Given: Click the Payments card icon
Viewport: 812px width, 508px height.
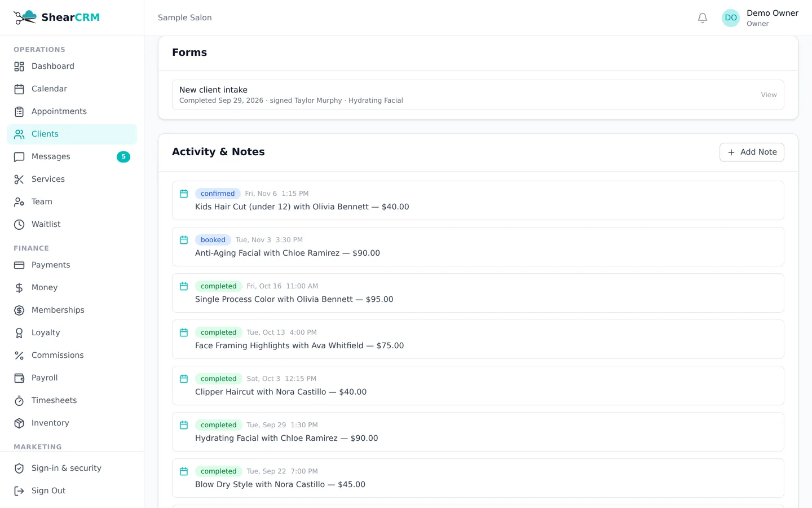Looking at the screenshot, I should tap(19, 265).
